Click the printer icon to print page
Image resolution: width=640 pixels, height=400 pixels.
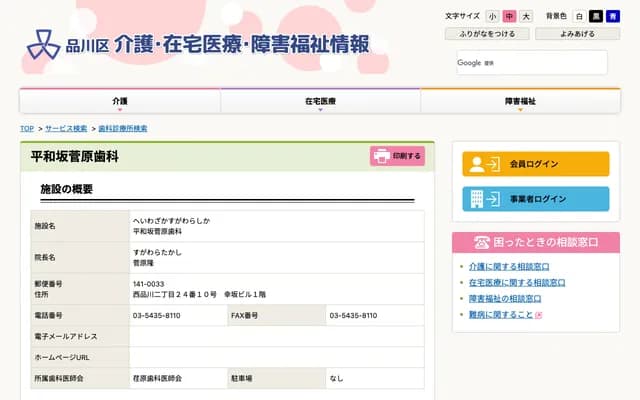tap(382, 156)
